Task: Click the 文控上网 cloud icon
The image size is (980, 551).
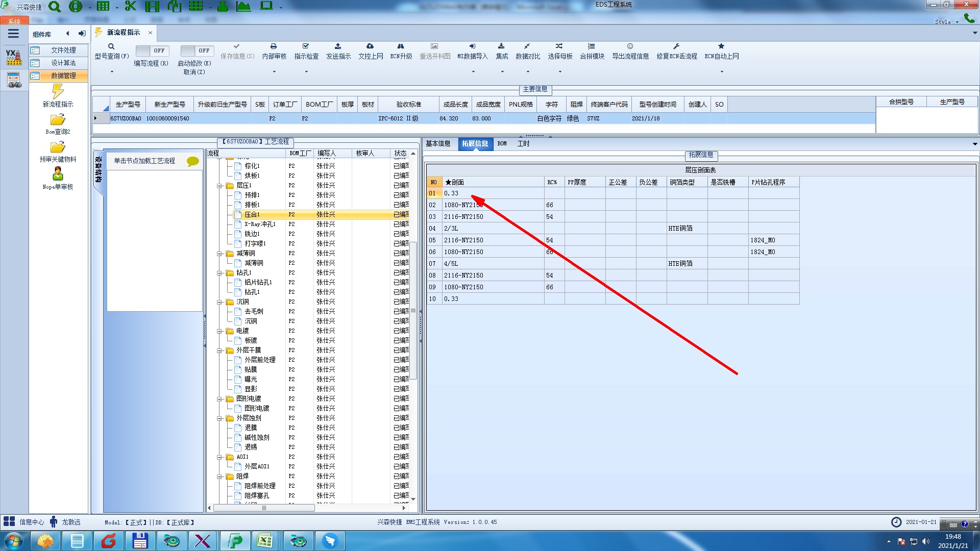Action: coord(370,46)
